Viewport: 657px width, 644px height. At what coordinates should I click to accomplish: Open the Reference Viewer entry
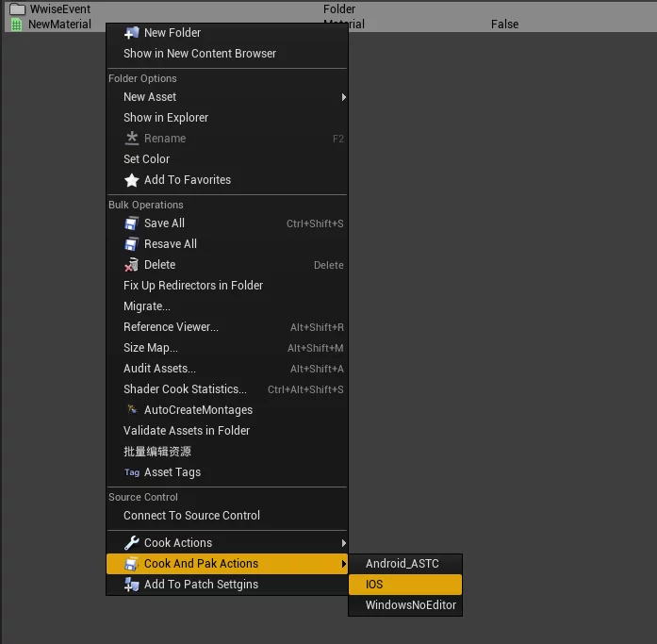click(171, 327)
